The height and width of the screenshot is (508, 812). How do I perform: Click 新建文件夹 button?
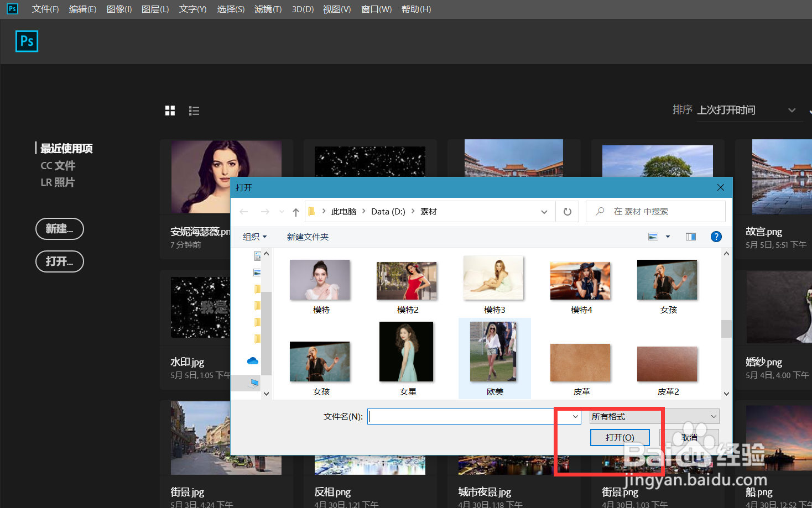coord(308,237)
